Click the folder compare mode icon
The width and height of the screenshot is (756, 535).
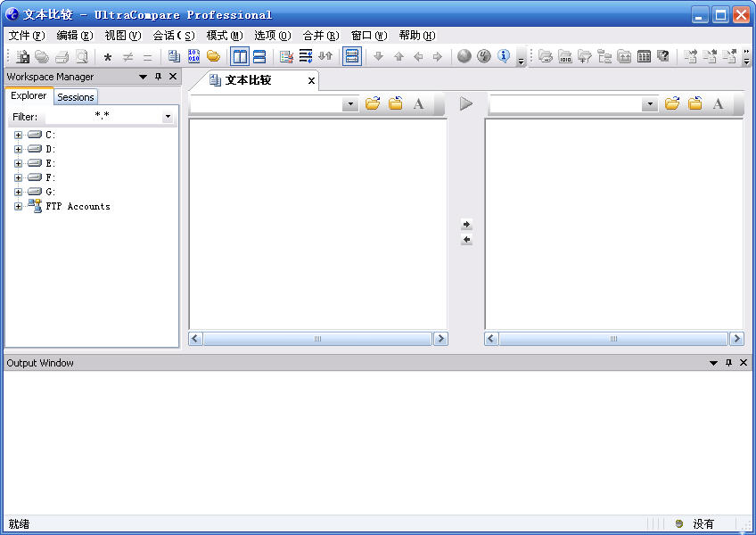pyautogui.click(x=213, y=56)
